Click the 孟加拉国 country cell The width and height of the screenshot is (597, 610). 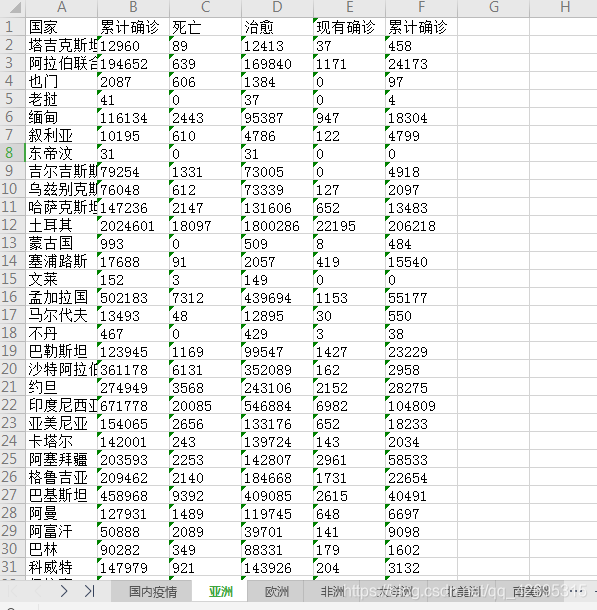[x=61, y=297]
